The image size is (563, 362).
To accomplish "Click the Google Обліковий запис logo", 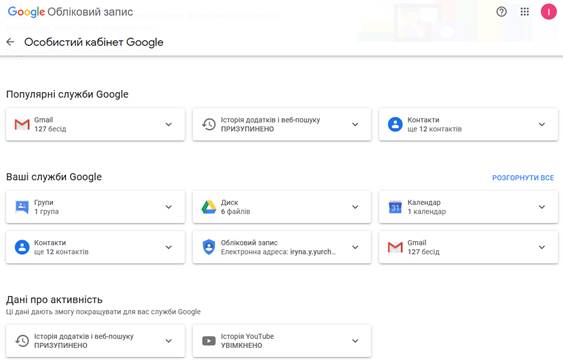I will coord(70,12).
